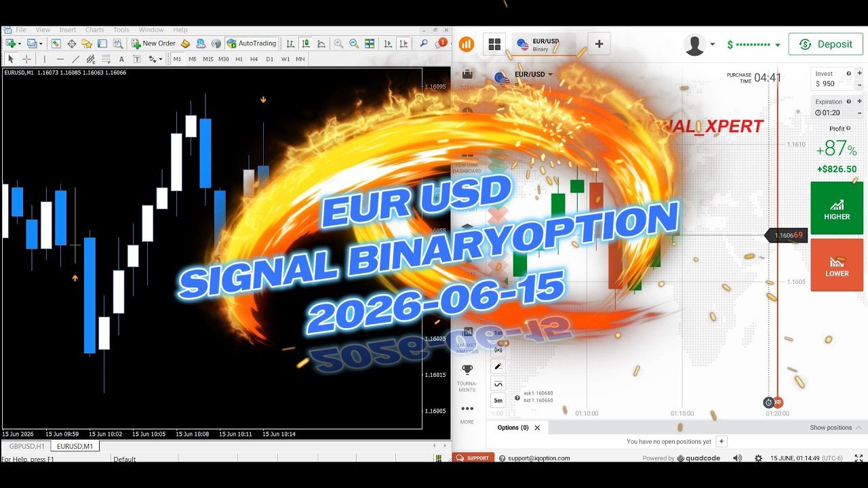Open the drawing pencil tool on IQ chart
The height and width of the screenshot is (488, 868).
coord(498,366)
